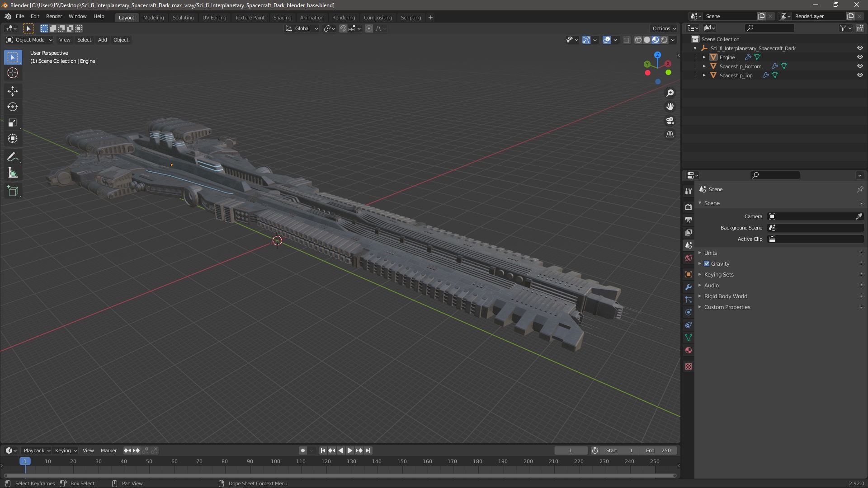Open the Tool properties tab
The image size is (868, 488).
click(x=689, y=191)
